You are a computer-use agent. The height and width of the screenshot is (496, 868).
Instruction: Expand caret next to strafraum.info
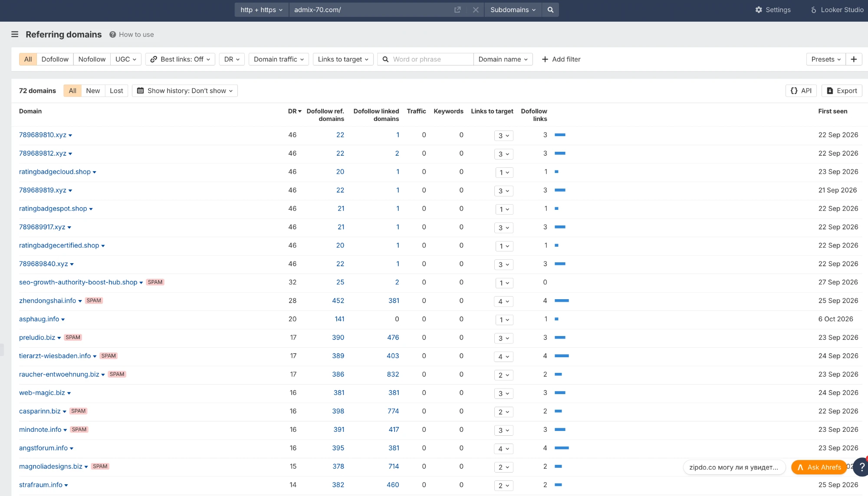click(66, 486)
